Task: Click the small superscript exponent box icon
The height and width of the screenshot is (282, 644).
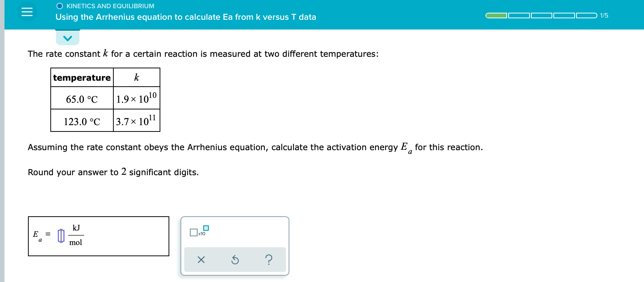Action: [206, 227]
